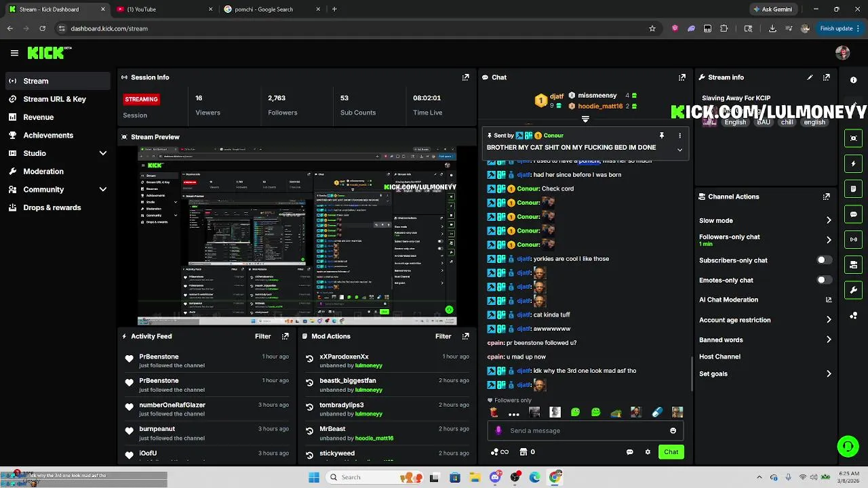Edit stream info with the pencil icon
Viewport: 868px width, 488px height.
[x=810, y=77]
